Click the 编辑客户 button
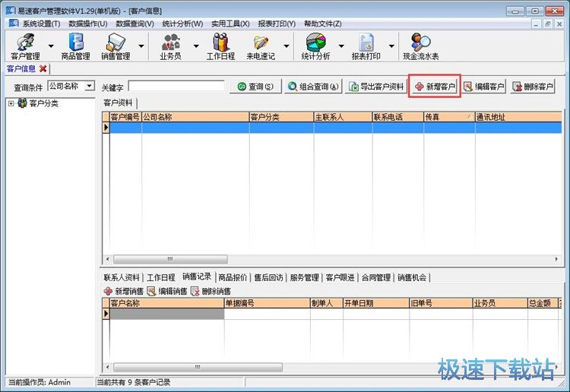The width and height of the screenshot is (570, 392). (484, 87)
